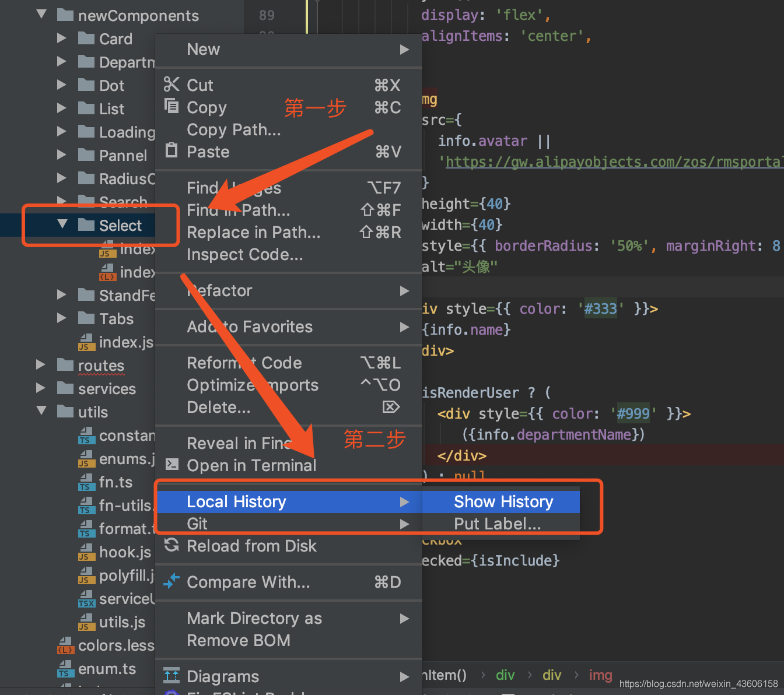Collapse the Select folder

(62, 224)
